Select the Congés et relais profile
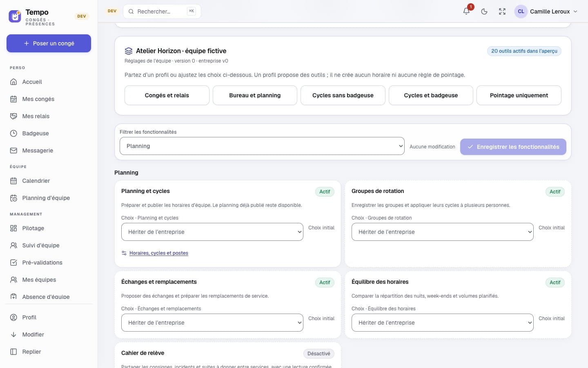 pyautogui.click(x=167, y=95)
